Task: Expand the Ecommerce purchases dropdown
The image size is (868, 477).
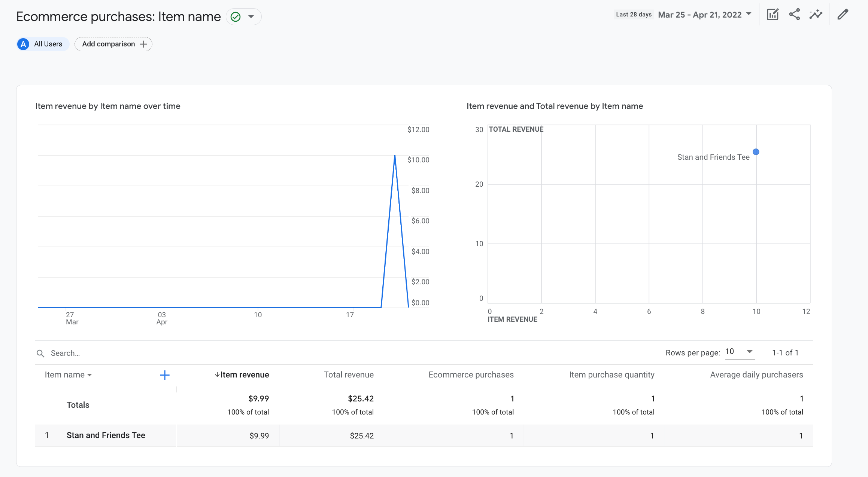Action: 251,16
